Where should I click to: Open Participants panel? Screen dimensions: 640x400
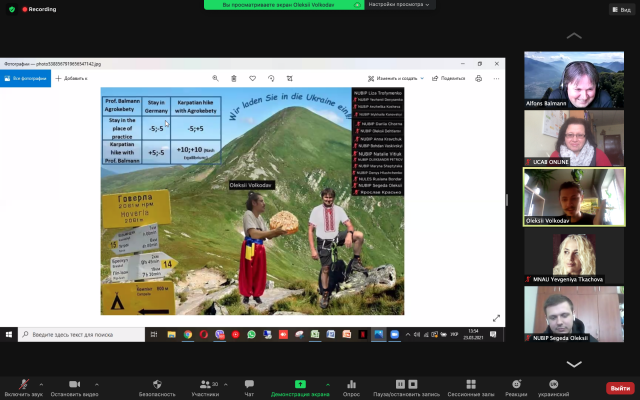click(x=205, y=385)
